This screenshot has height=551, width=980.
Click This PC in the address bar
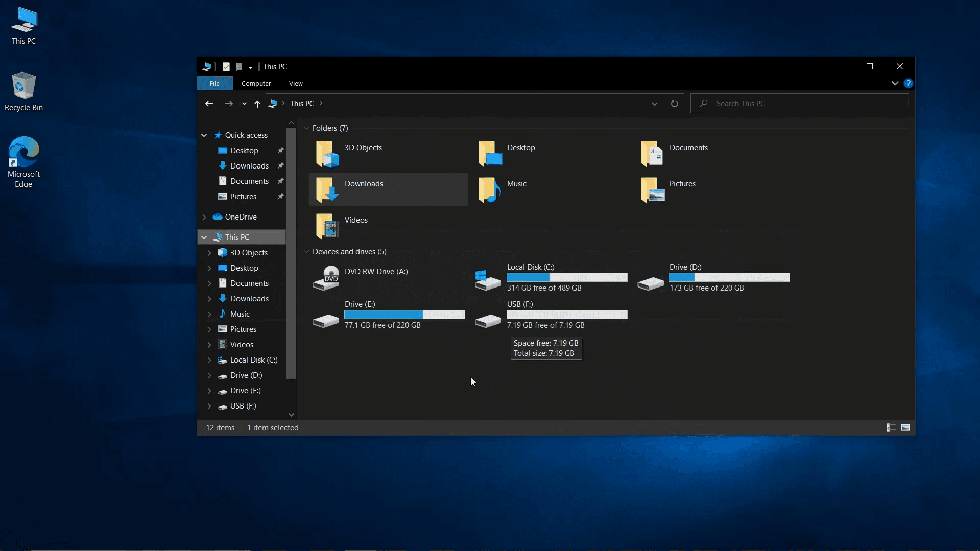(x=302, y=104)
